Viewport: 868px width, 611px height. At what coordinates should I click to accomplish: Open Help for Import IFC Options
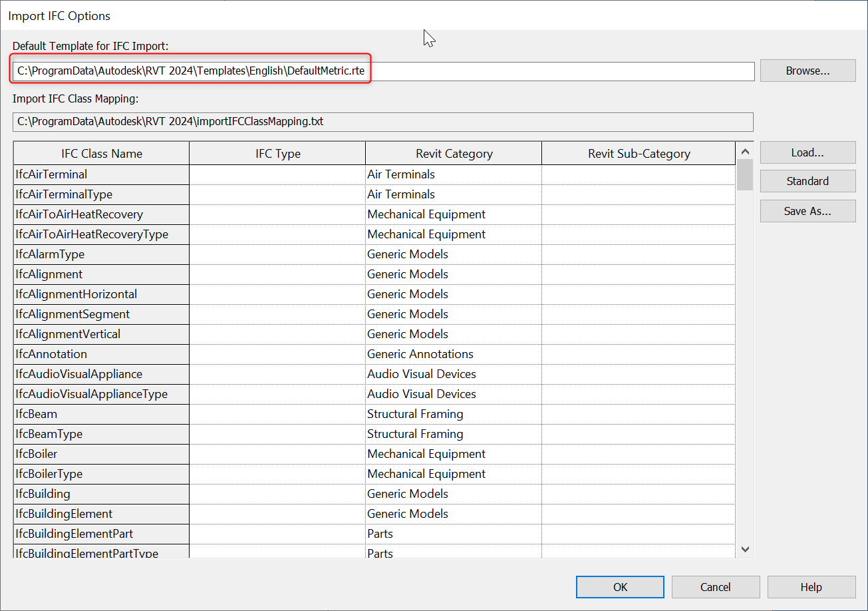(x=811, y=586)
